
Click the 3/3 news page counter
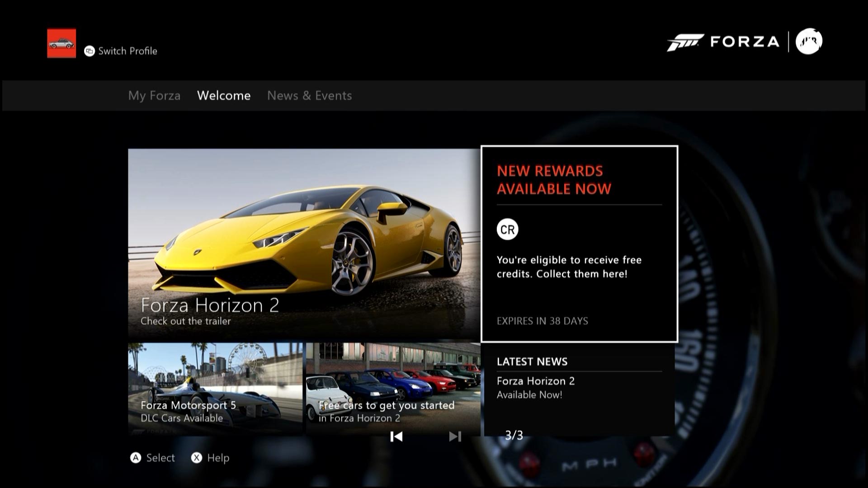pyautogui.click(x=514, y=435)
